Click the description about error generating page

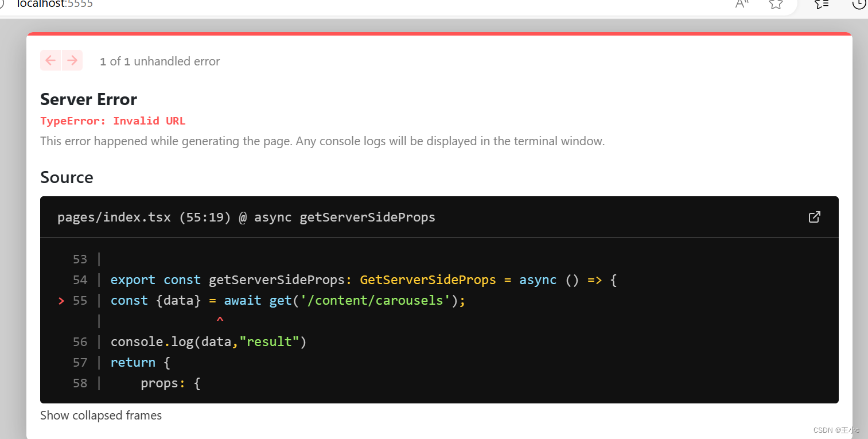(322, 141)
